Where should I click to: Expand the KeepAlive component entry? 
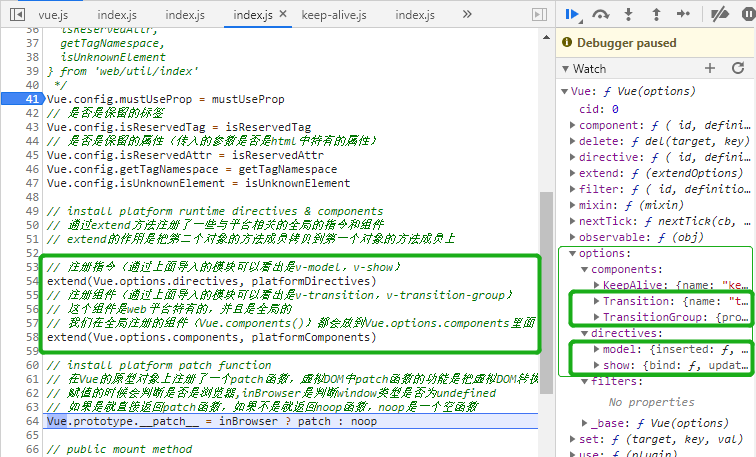(x=596, y=285)
